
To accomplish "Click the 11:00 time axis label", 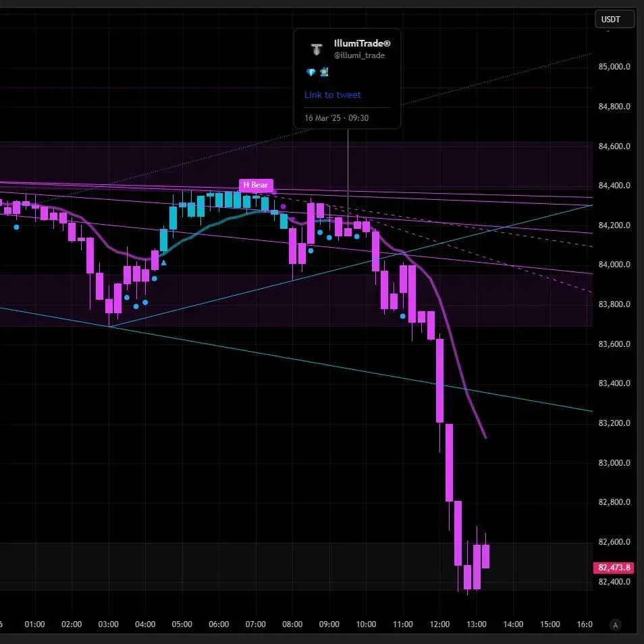I will coord(403,624).
